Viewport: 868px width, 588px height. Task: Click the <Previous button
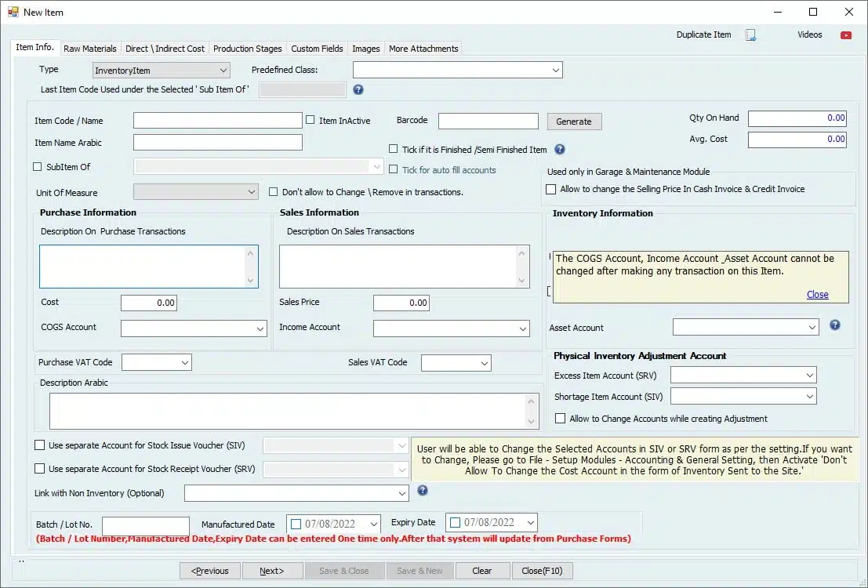(210, 571)
